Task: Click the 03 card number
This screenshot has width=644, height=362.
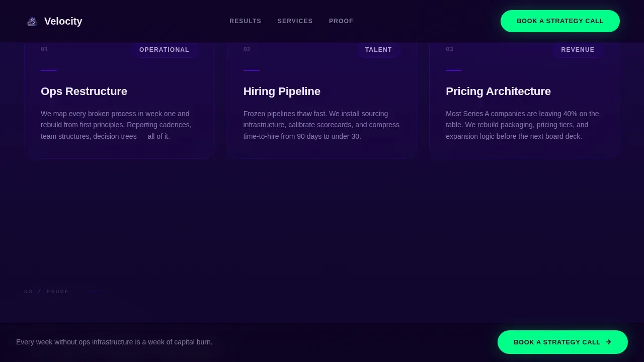Action: coord(449,49)
